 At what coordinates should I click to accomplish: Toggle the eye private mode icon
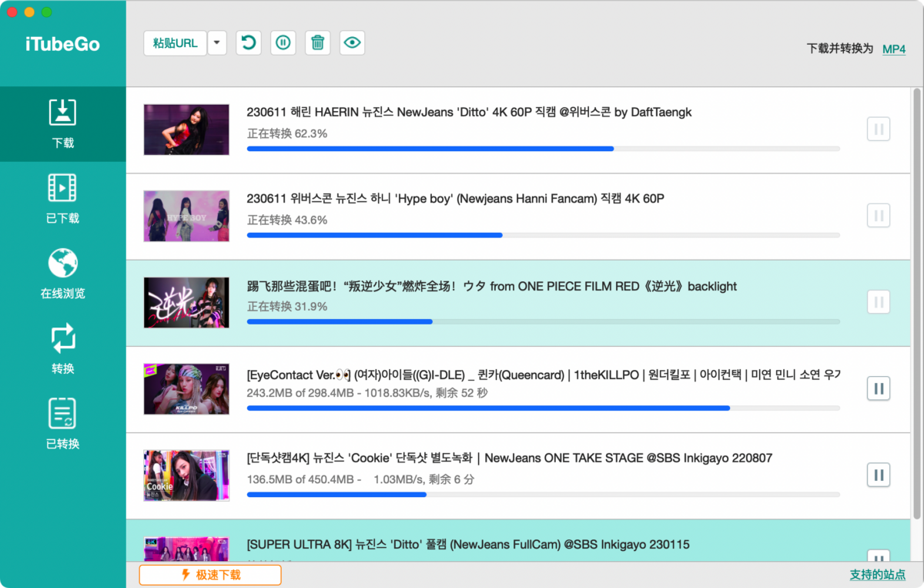pos(352,43)
